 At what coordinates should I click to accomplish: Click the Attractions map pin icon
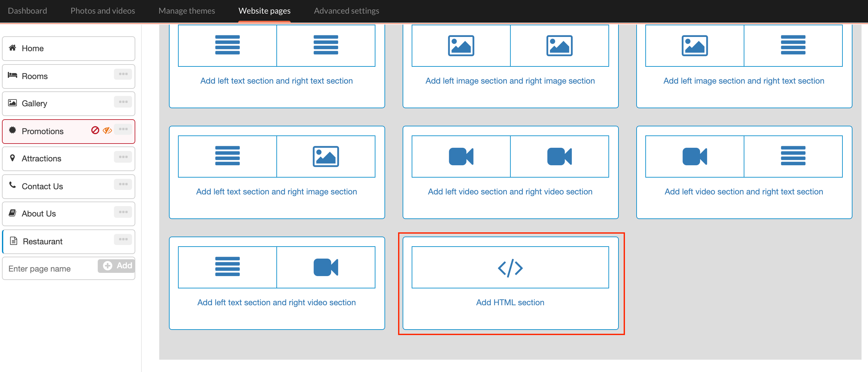(13, 158)
